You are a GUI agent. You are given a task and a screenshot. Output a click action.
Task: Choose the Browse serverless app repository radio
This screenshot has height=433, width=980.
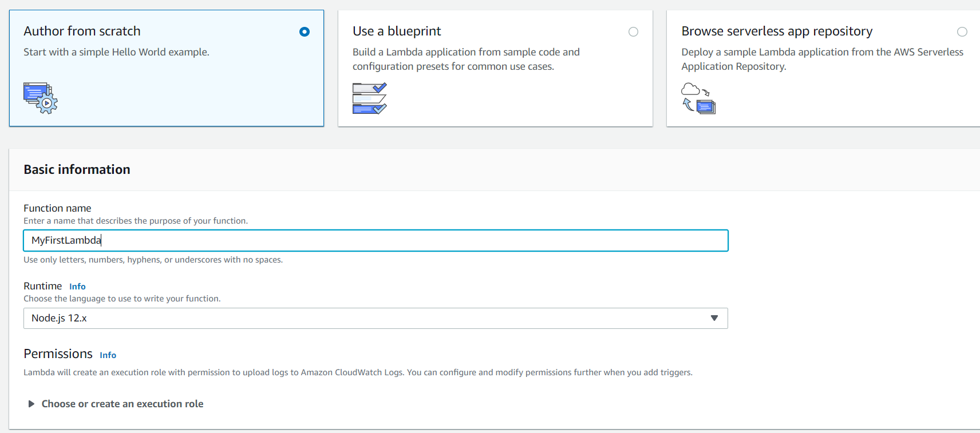coord(962,32)
